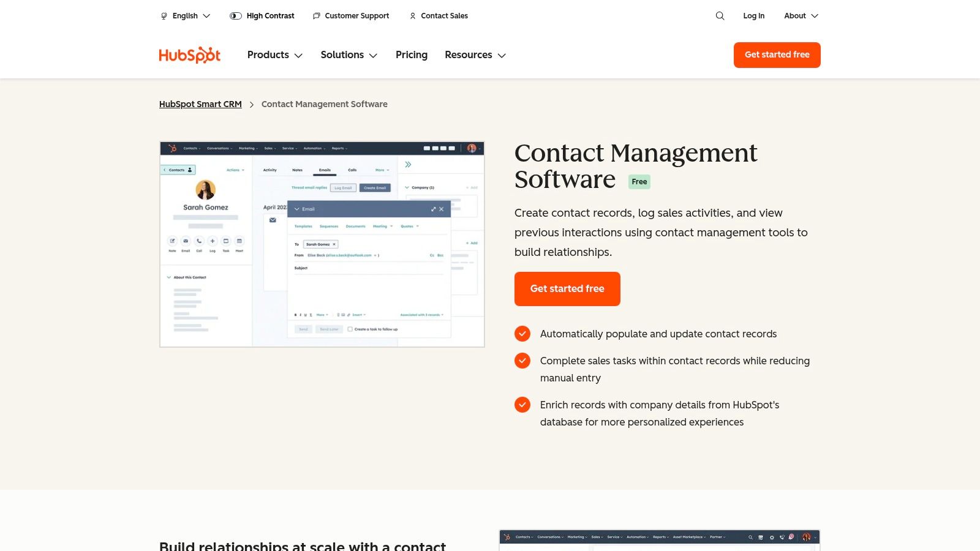Click the Contact Sales person icon
Viewport: 980px width, 551px height.
coord(413,16)
